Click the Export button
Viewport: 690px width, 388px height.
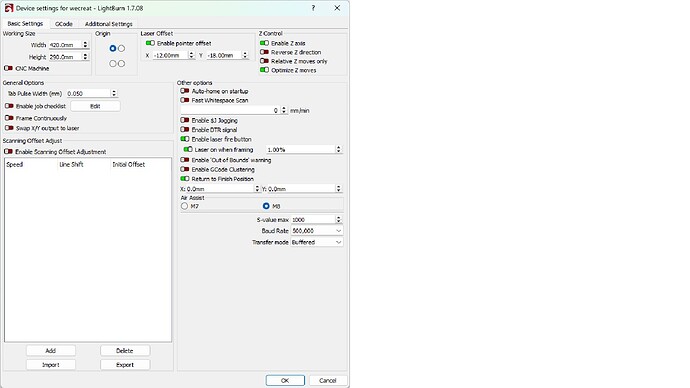click(x=125, y=365)
